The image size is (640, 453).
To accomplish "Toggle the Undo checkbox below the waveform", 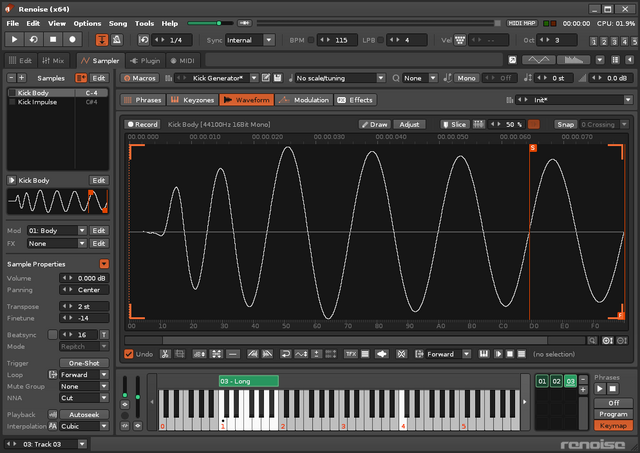I will click(x=129, y=354).
